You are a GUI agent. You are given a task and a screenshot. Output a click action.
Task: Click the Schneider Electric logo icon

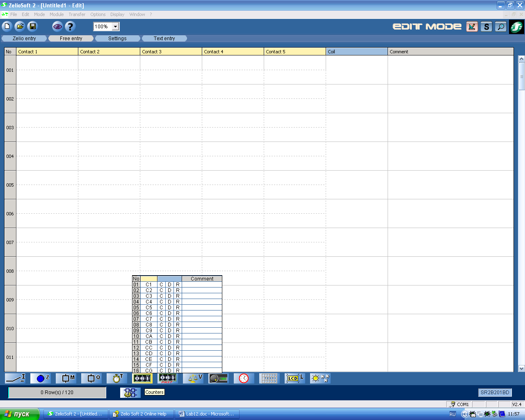(x=516, y=27)
